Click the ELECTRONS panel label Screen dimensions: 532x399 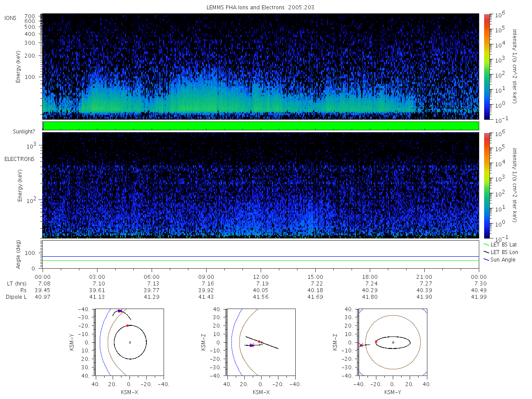pos(19,159)
